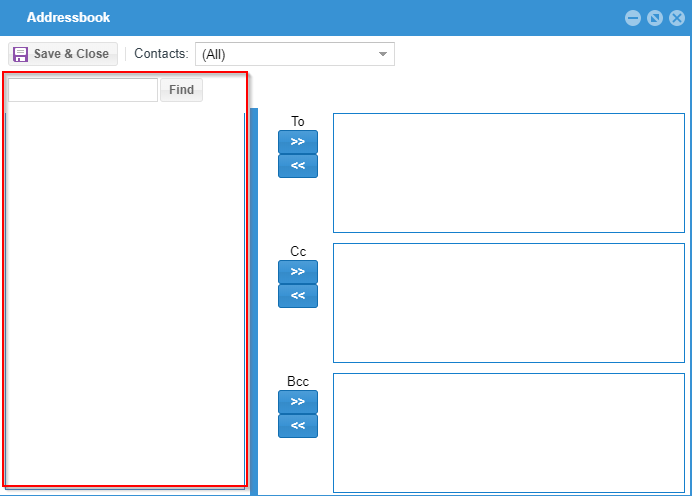The height and width of the screenshot is (496, 692).
Task: Add selected contact to the Cc list
Action: (x=298, y=272)
